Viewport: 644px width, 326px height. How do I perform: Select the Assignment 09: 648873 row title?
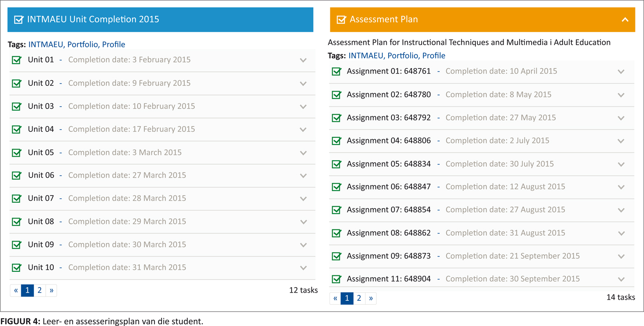389,256
